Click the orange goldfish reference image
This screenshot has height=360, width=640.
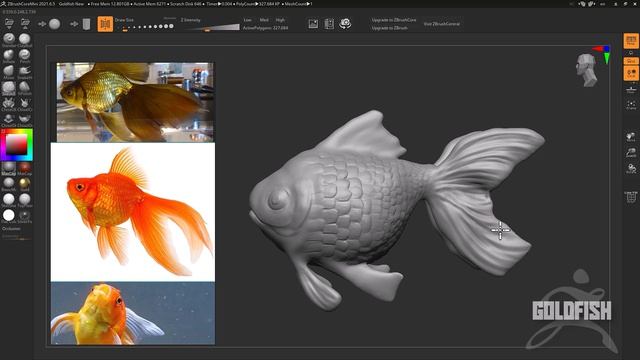click(133, 212)
